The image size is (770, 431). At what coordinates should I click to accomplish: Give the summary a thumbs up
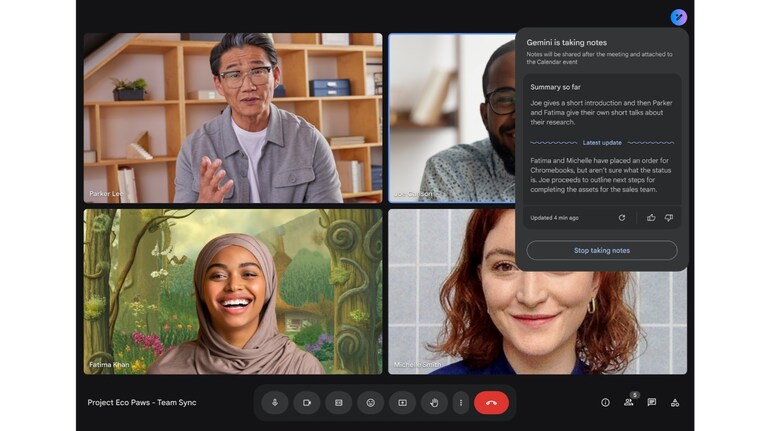coord(651,217)
